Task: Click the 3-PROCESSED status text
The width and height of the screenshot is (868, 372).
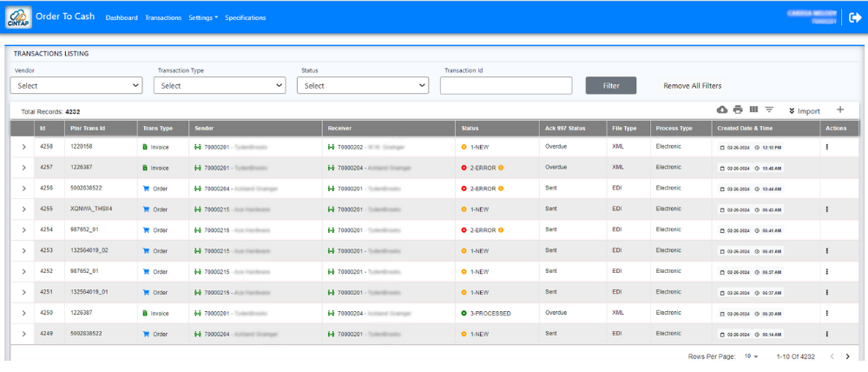Action: pos(490,313)
